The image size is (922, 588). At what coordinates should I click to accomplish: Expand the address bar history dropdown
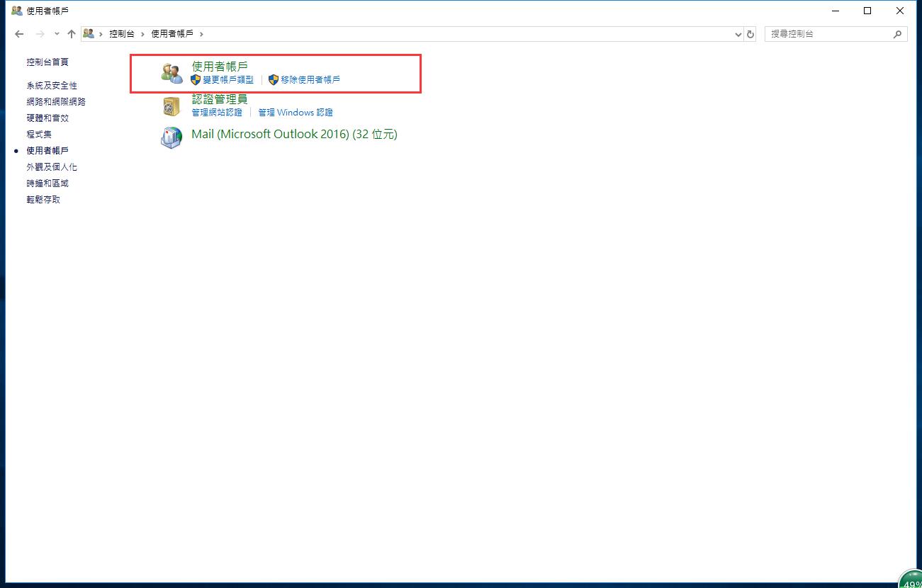click(x=738, y=34)
